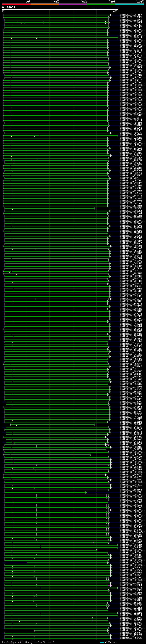This screenshot has width=146, height=644.
Task: Select the UniRef100_B7Q3I4 label
Action: click(131, 50)
